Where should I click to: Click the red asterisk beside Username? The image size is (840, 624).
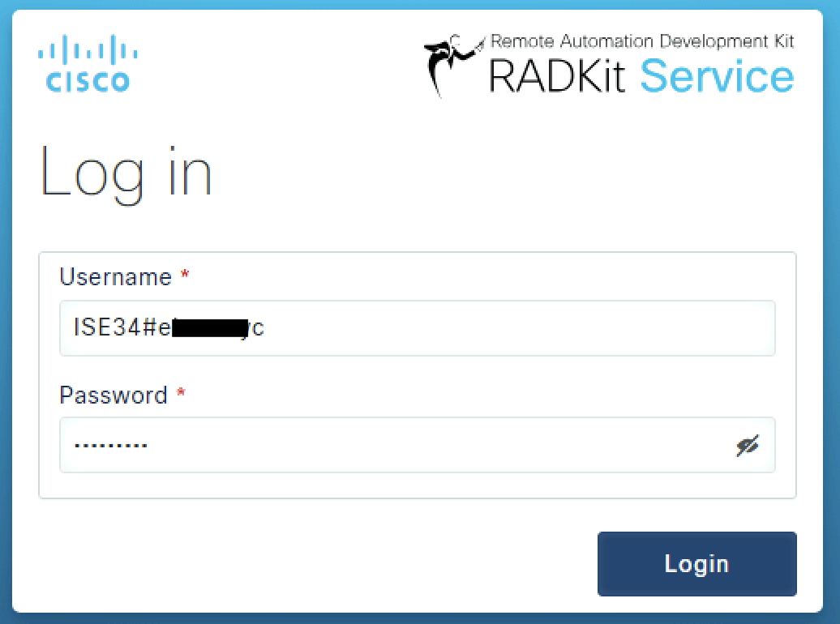point(185,274)
